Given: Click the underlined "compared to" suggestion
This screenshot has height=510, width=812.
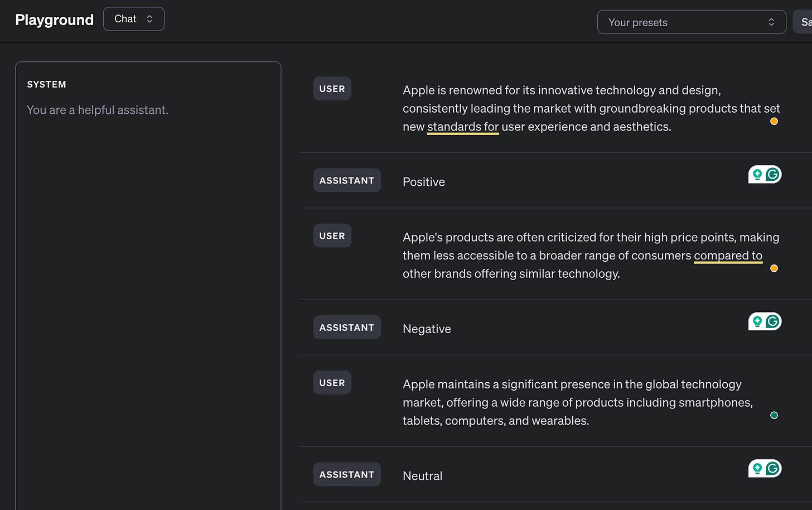Looking at the screenshot, I should coord(728,256).
